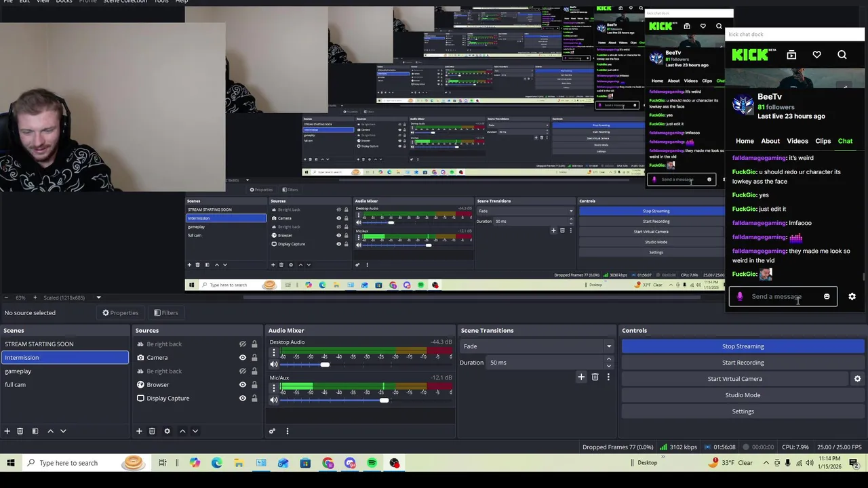The width and height of the screenshot is (868, 488).
Task: Move source up arrow in Sources dock
Action: tap(182, 431)
